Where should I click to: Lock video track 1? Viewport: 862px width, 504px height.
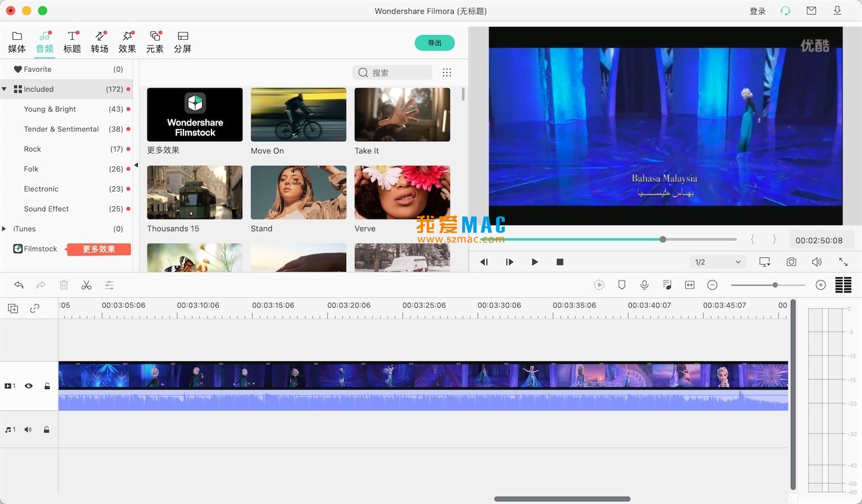(x=47, y=386)
